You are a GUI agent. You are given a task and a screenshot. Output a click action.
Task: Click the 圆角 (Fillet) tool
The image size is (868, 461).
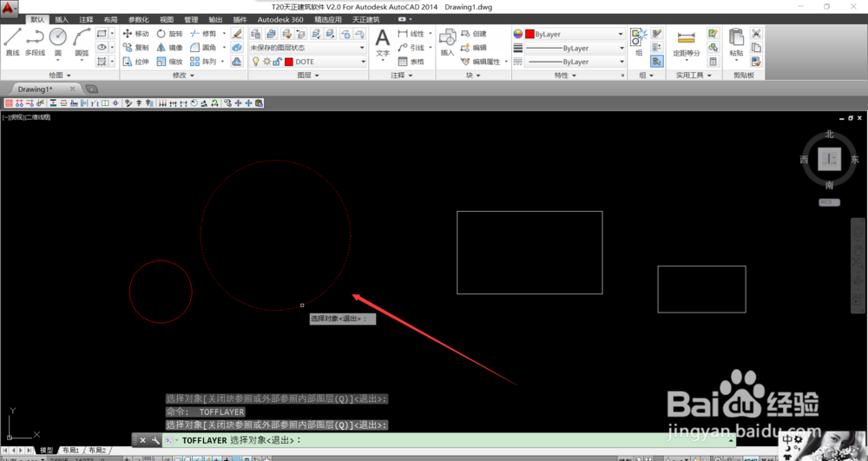[x=203, y=48]
